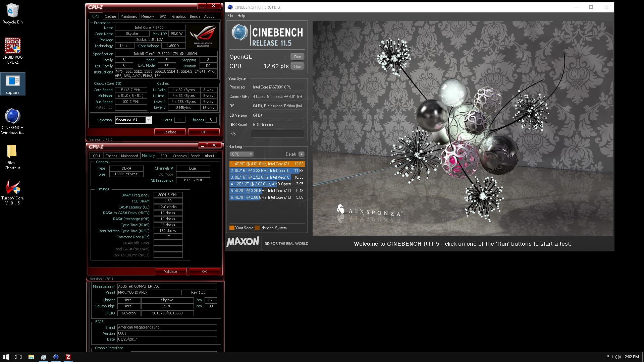
Task: Click the Details arrow in Ranking panel
Action: 301,154
